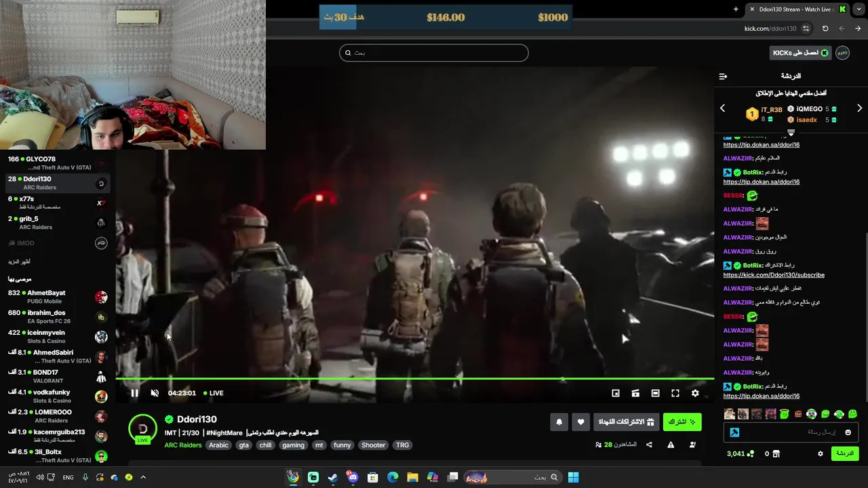Viewport: 868px width, 488px height.
Task: Open grib_5 channel in sidebar
Action: pyautogui.click(x=58, y=222)
